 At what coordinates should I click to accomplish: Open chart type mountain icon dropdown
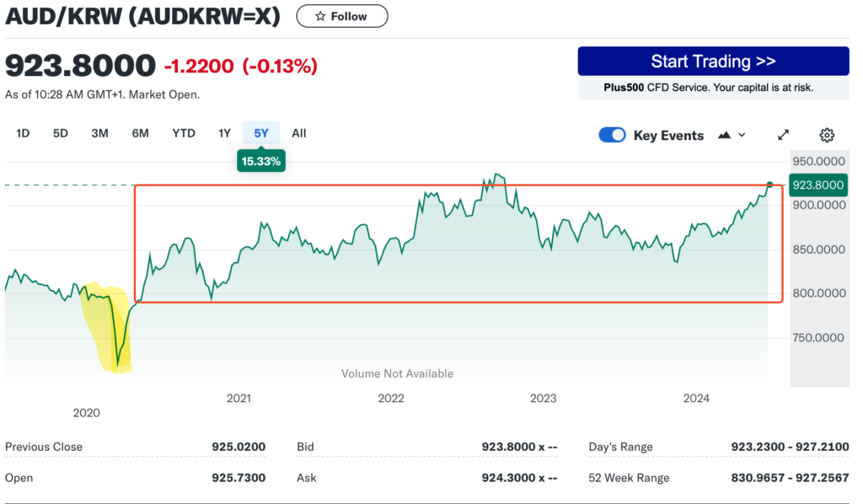tap(731, 135)
